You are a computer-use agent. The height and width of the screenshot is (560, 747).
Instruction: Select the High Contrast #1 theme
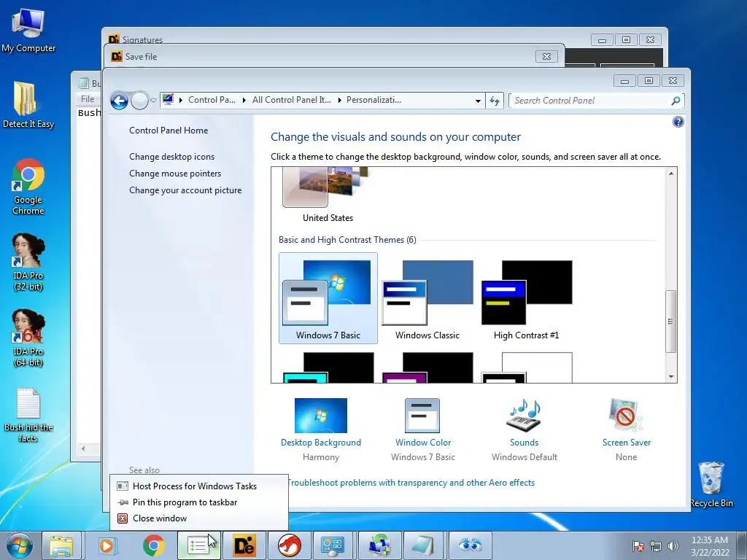click(x=527, y=298)
